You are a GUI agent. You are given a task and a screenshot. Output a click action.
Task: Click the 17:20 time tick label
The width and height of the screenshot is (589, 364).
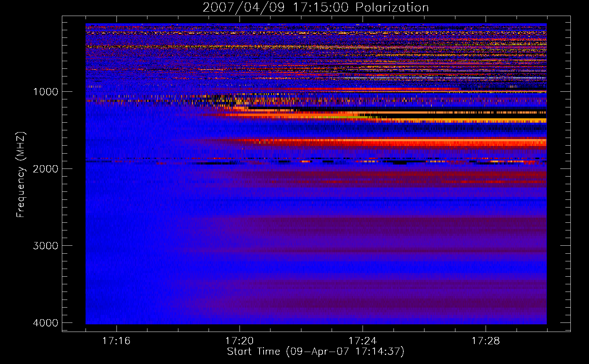coord(239,341)
